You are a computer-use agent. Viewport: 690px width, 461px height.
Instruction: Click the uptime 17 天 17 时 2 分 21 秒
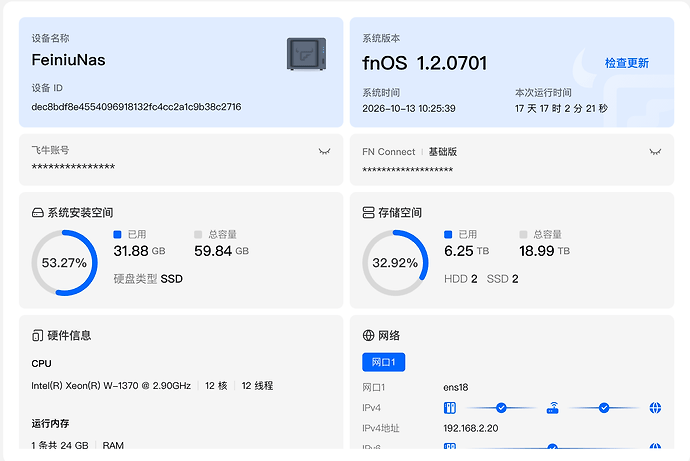pyautogui.click(x=561, y=109)
